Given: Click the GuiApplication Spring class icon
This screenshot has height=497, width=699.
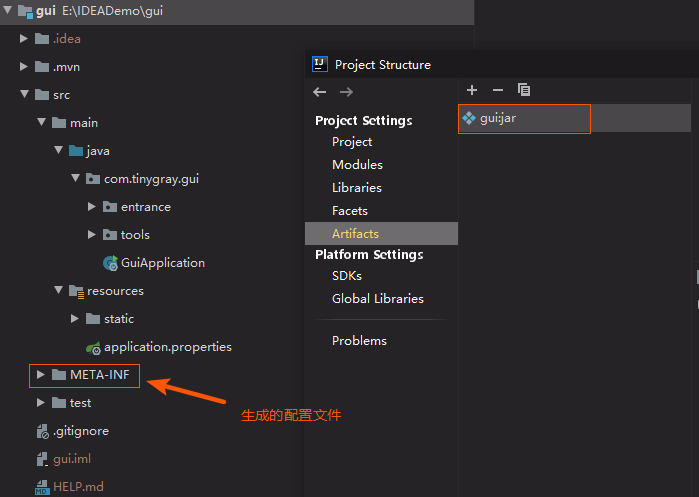Looking at the screenshot, I should (x=110, y=263).
